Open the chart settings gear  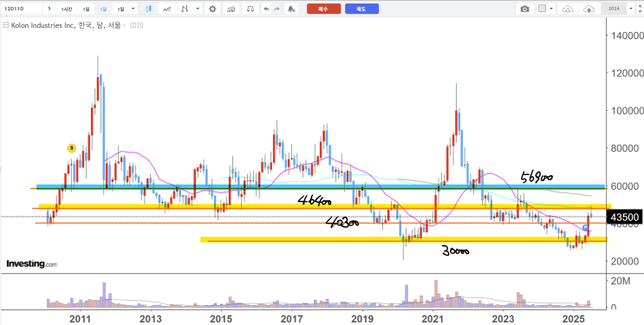[x=212, y=9]
